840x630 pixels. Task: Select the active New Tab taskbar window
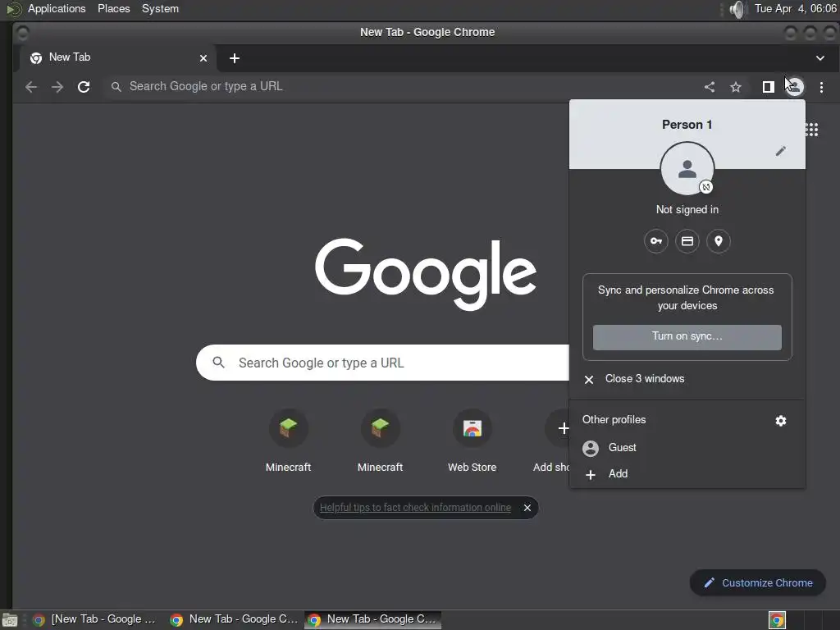click(x=373, y=620)
